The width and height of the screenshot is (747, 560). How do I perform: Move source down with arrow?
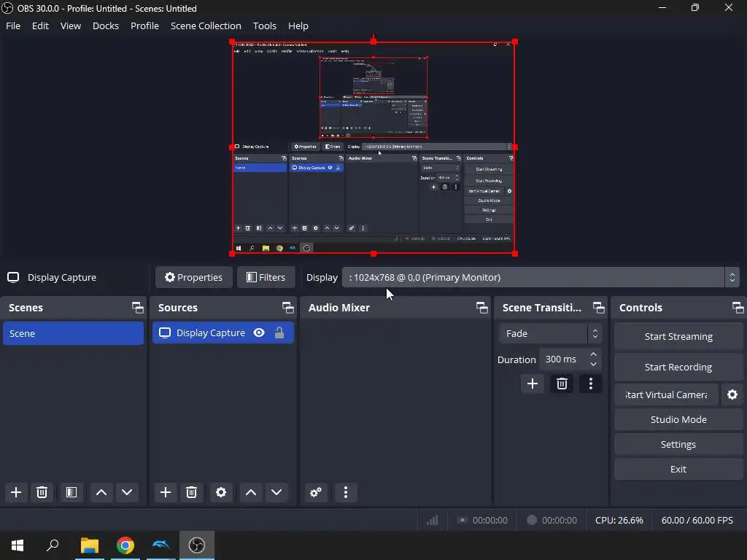click(x=276, y=492)
